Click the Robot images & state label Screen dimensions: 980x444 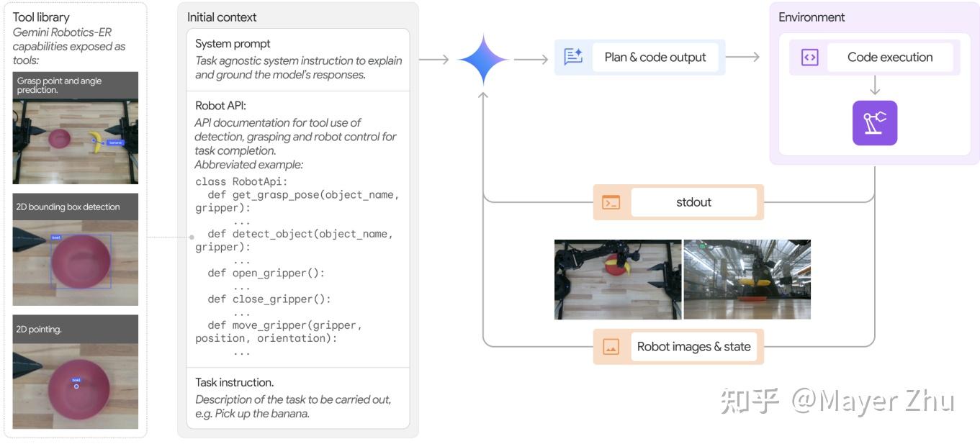[694, 347]
